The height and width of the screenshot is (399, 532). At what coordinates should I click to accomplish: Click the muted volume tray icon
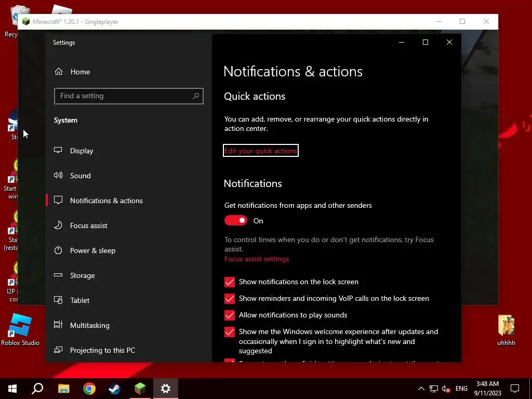(446, 389)
